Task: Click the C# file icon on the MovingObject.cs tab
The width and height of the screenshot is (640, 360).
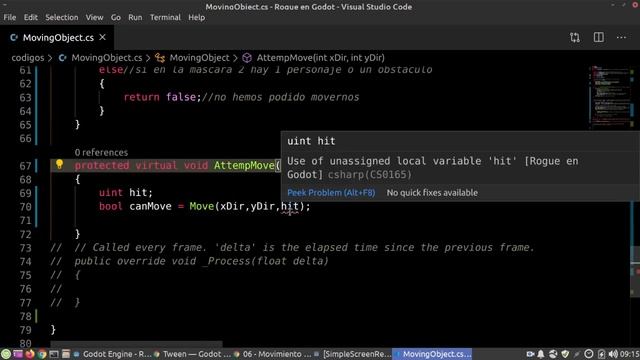Action: [14, 38]
